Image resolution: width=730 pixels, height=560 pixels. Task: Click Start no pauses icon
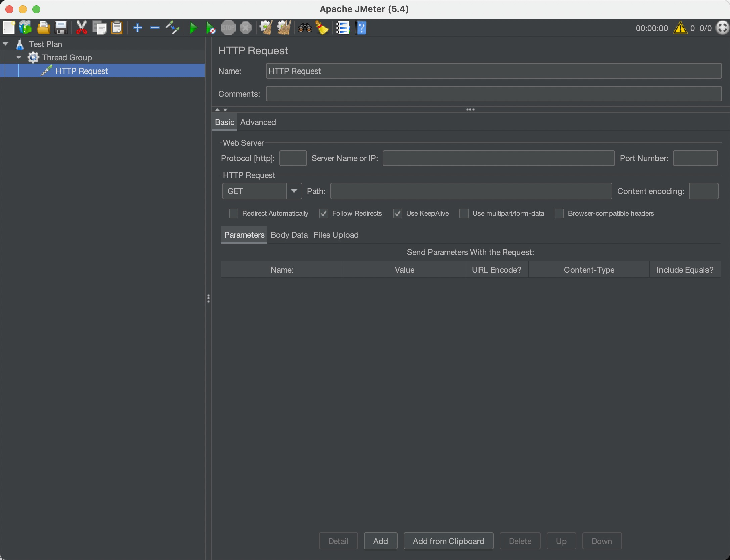(211, 28)
